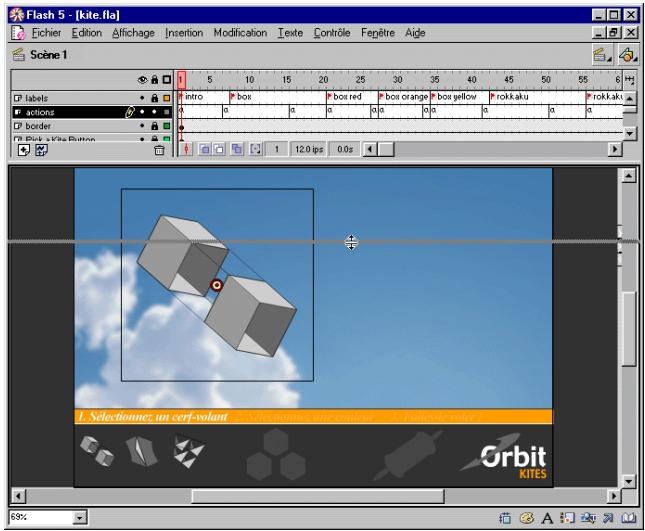Select the border layer name
The width and height of the screenshot is (645, 531).
38,126
